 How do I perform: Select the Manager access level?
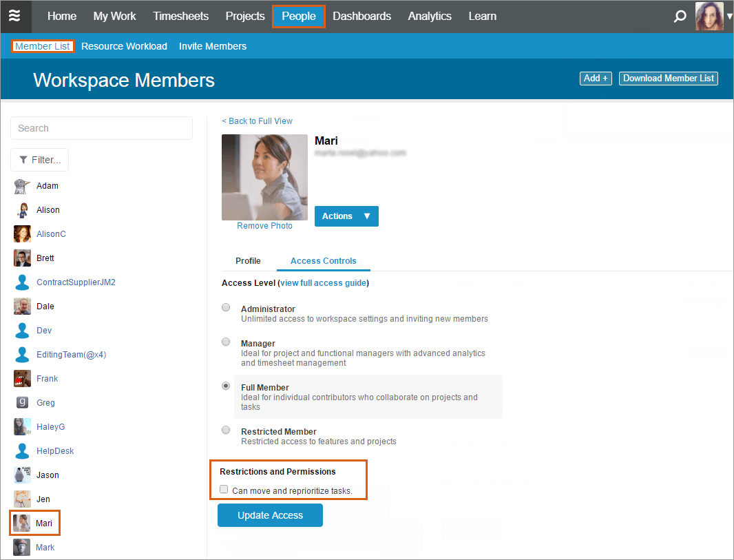[226, 342]
